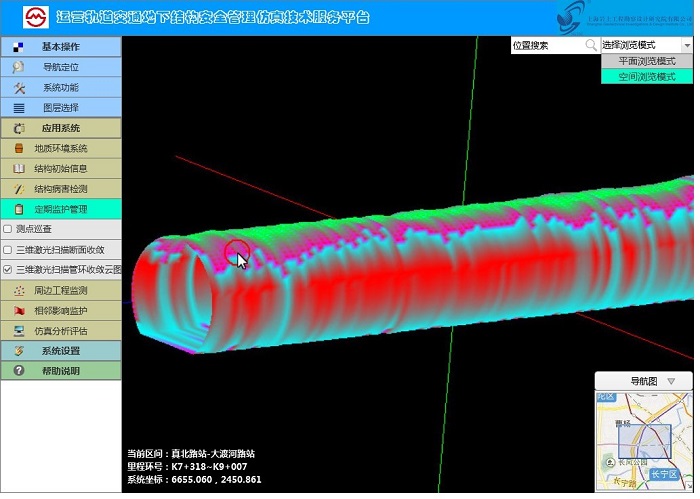Click the 图层选择 layers icon
This screenshot has height=499, width=700.
click(18, 108)
